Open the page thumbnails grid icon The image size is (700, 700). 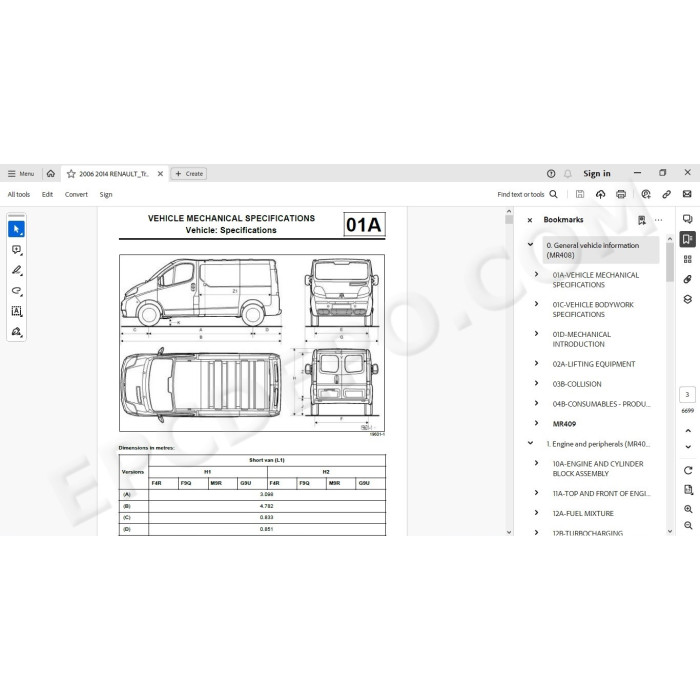point(688,259)
